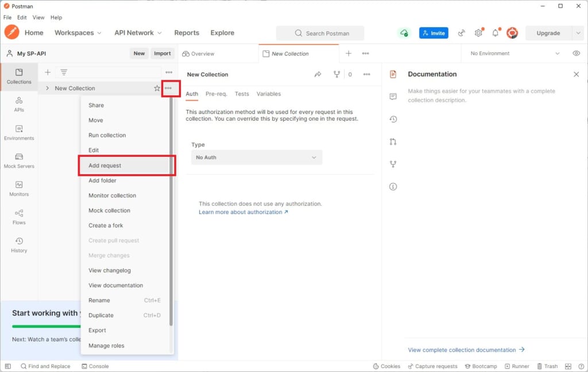The width and height of the screenshot is (588, 372).
Task: Open the New Collection header three-dots menu
Action: (367, 74)
